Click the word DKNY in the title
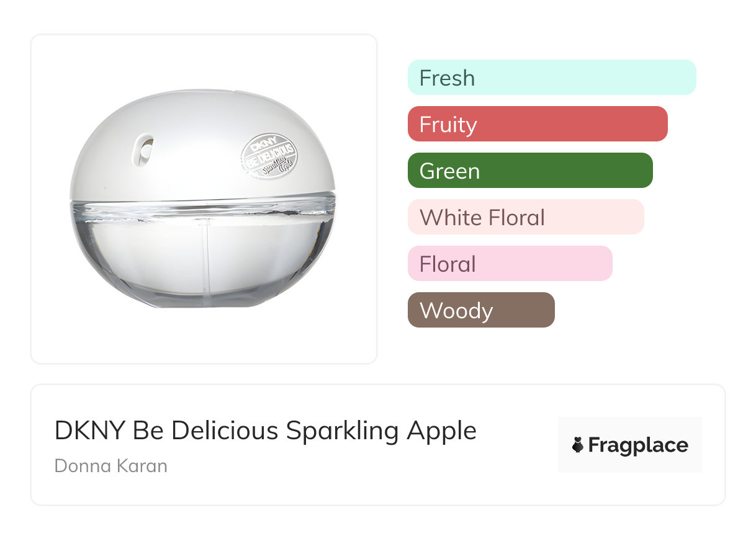The width and height of the screenshot is (756, 536). [89, 431]
